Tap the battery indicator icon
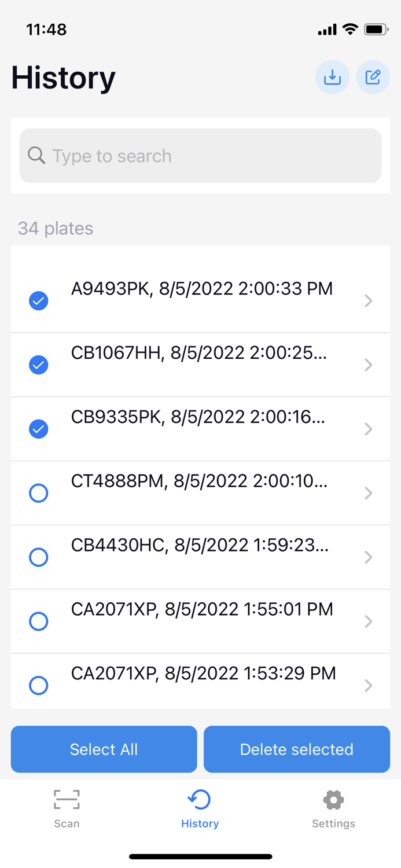Viewport: 401px width, 868px height. click(376, 29)
